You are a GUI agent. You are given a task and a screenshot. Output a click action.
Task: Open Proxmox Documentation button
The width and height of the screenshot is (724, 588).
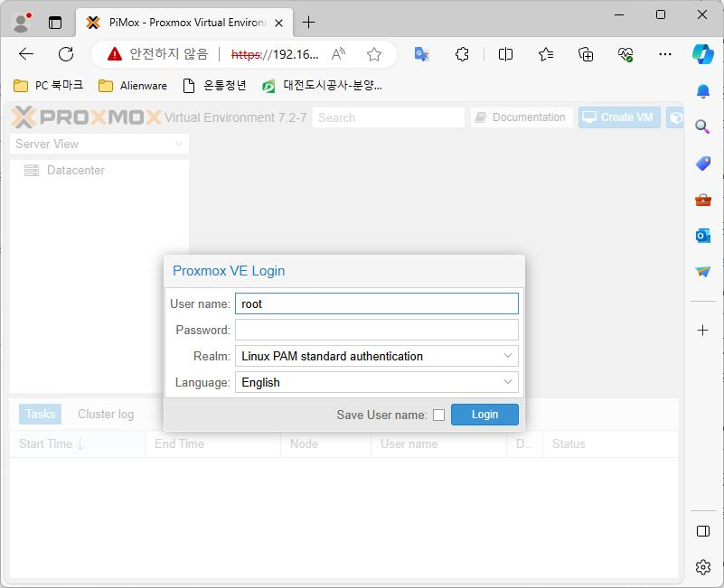point(522,117)
